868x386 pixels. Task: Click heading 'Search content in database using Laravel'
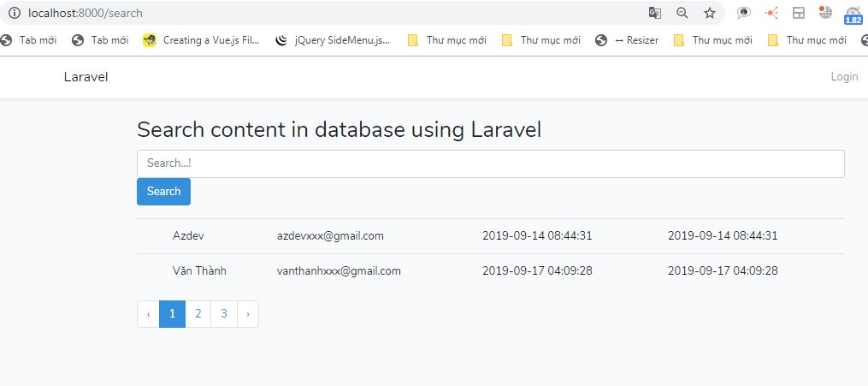click(x=339, y=129)
